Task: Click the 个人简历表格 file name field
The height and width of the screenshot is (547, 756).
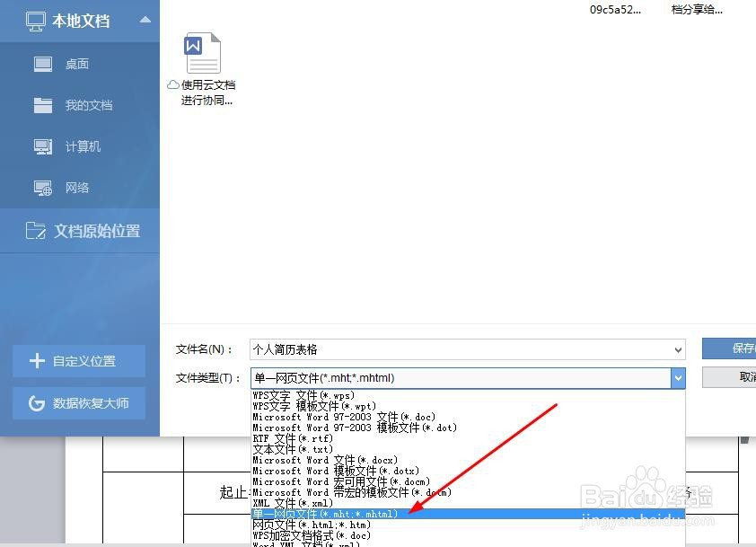Action: 404,349
